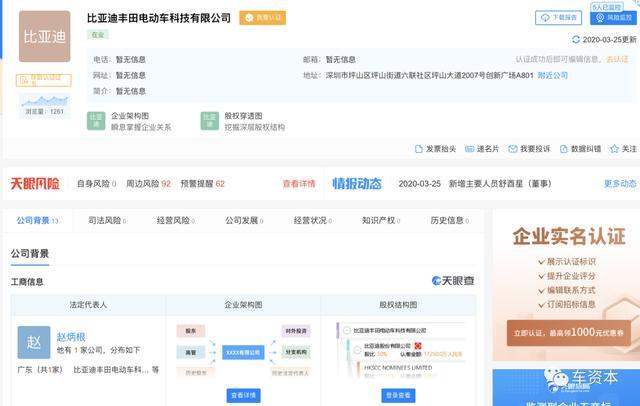This screenshot has height=406, width=640.
Task: Open legal representative 赵炳根 profile link
Action: click(71, 337)
